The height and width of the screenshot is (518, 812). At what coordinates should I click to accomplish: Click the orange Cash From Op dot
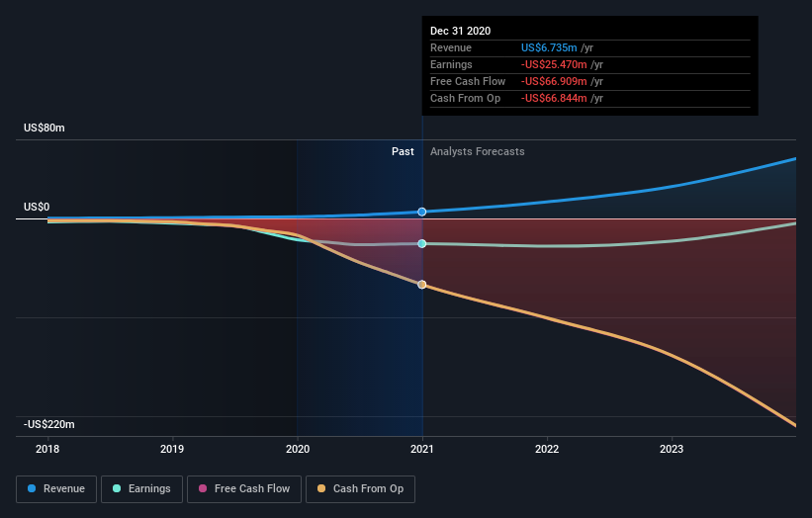(321, 488)
